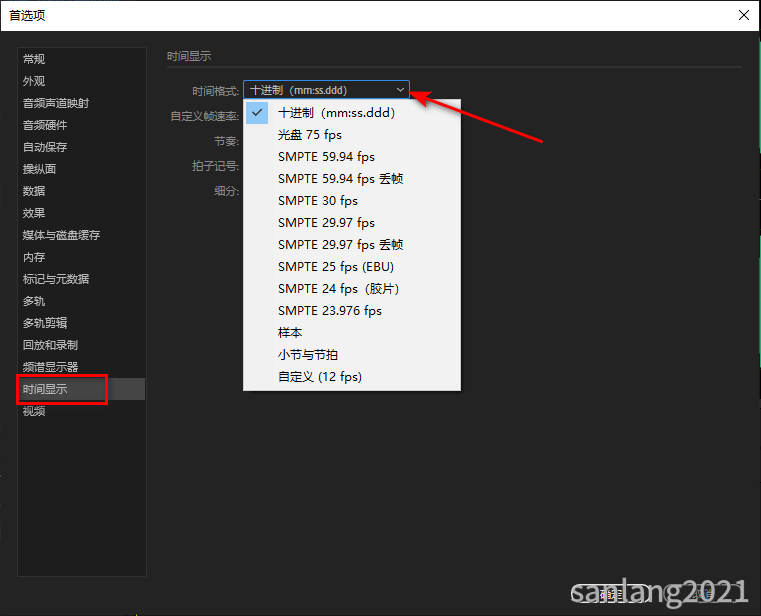Select SMPTE 25 fps (EBU) option

(x=335, y=267)
